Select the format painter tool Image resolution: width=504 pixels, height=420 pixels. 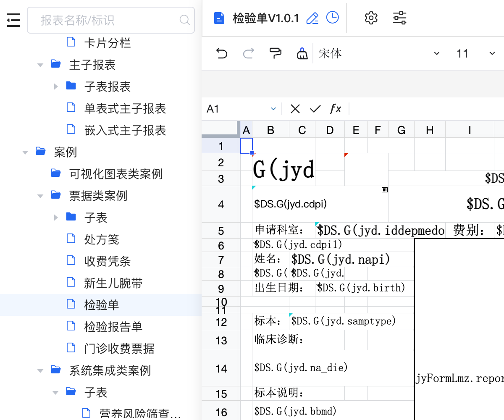click(x=276, y=53)
